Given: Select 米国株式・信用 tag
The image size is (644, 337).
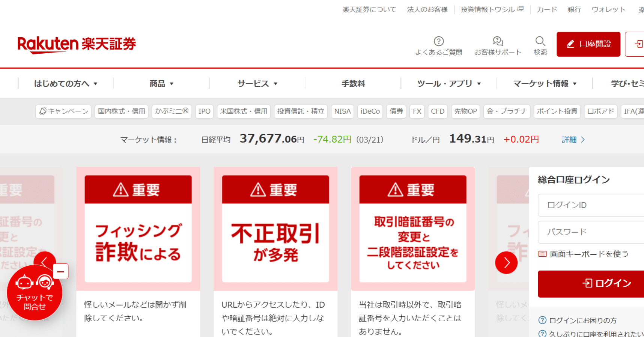Looking at the screenshot, I should click(x=244, y=111).
